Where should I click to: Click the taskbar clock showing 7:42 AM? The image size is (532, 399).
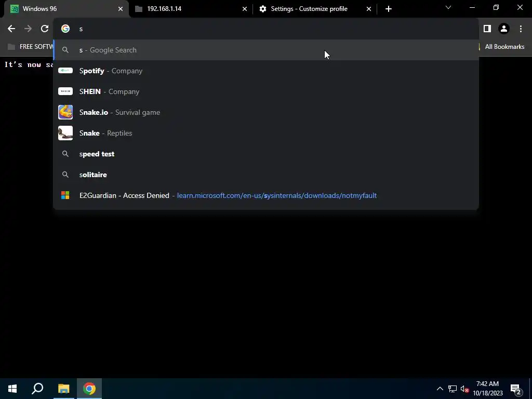coord(487,389)
